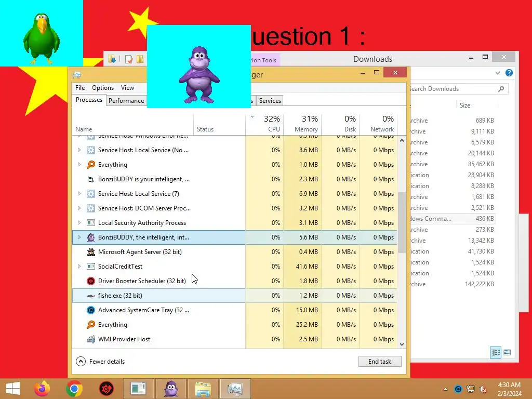Sort processes by CPU column
Image resolution: width=532 pixels, height=399 pixels.
pos(264,124)
